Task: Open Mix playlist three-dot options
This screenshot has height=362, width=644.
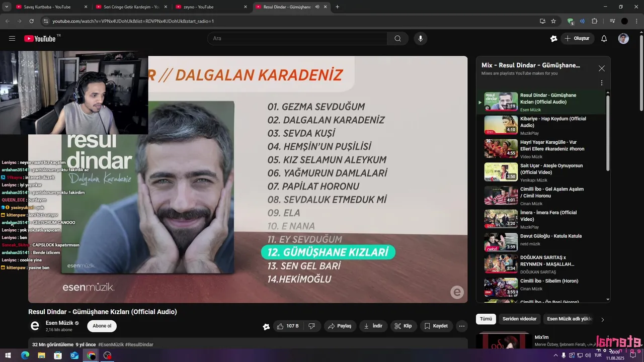Action: pyautogui.click(x=601, y=83)
